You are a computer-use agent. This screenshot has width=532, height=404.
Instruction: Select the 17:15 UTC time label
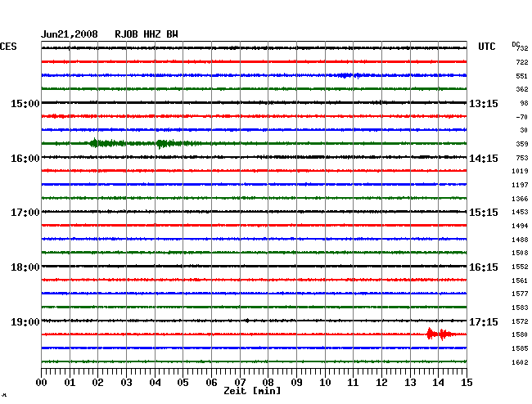pos(484,321)
